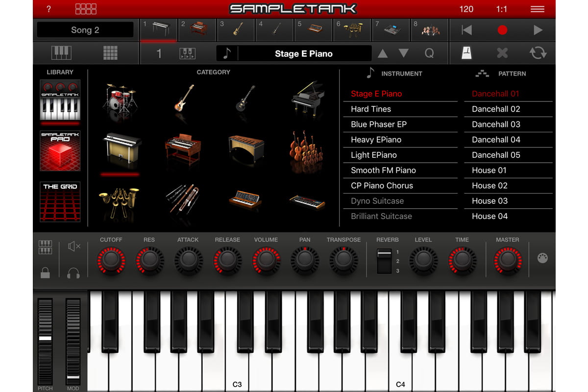Select CP Piano Chorus instrument
The width and height of the screenshot is (588, 392).
(x=400, y=186)
